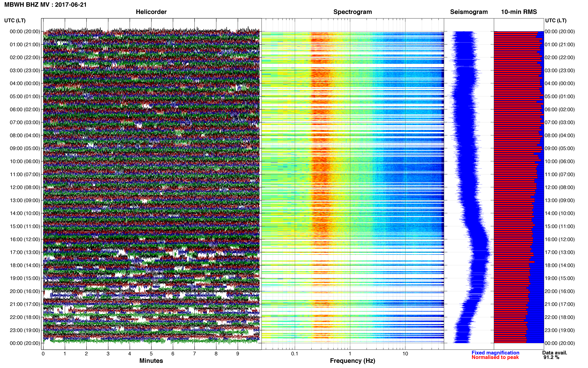Click frequency tick label '10'
Screen dimensions: 588x368
point(405,354)
